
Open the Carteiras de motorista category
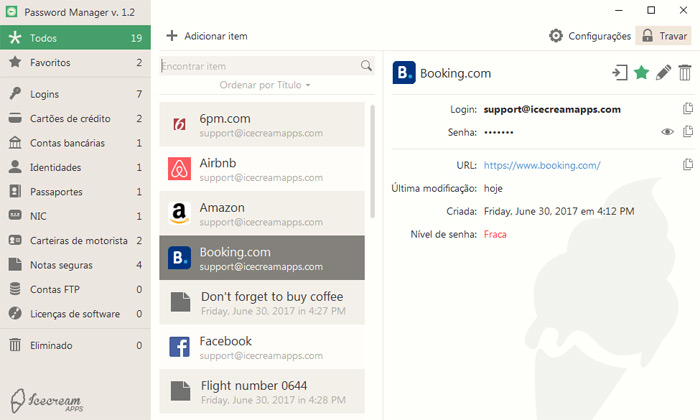click(75, 241)
